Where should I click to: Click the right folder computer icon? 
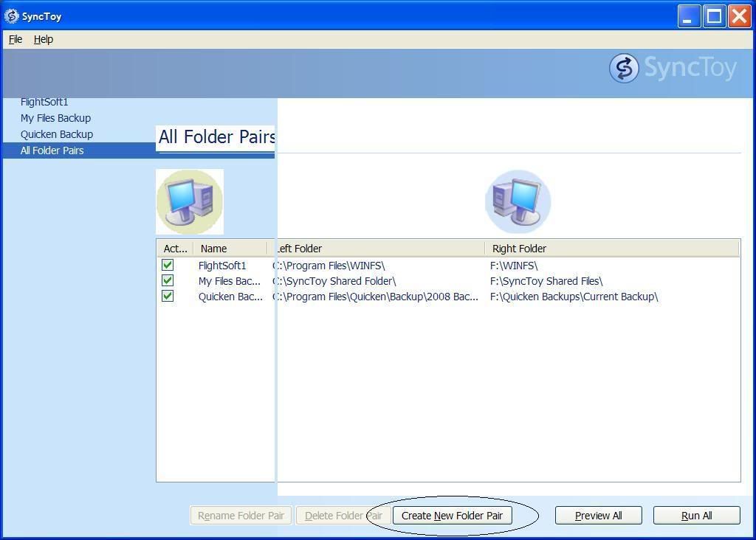coord(518,202)
